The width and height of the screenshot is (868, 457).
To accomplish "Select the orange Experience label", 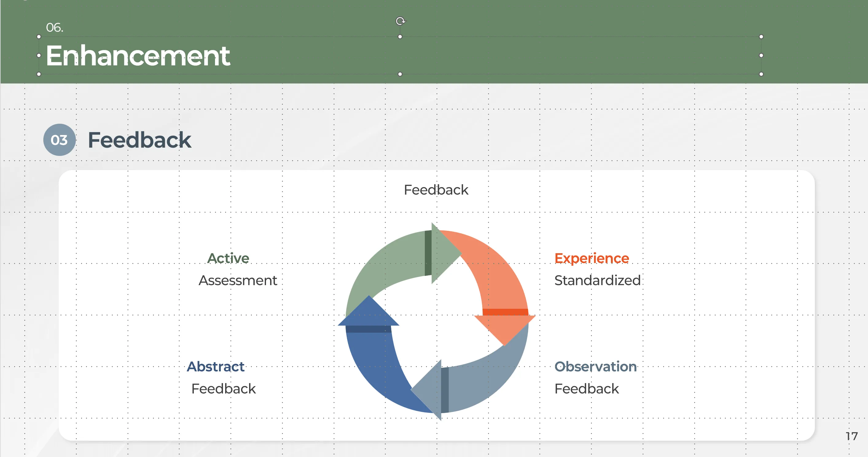I will coord(592,258).
